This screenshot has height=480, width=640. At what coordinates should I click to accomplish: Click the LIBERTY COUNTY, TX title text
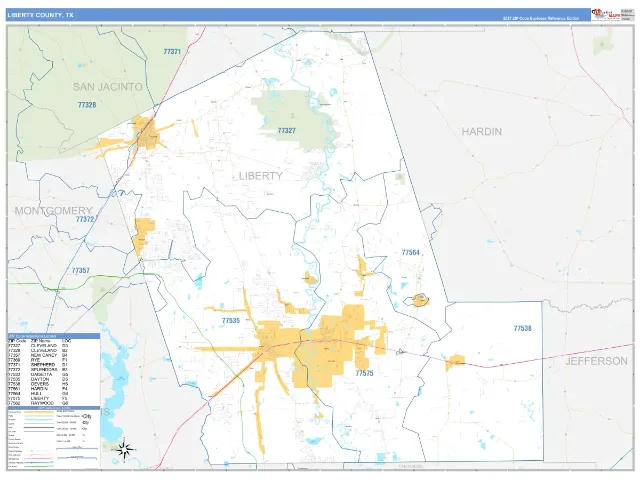(x=40, y=15)
